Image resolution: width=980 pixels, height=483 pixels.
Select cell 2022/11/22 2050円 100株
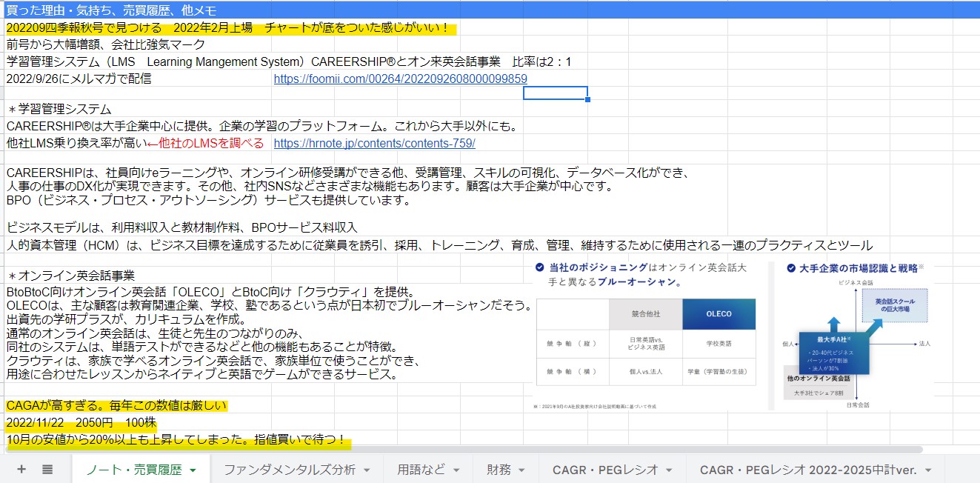81,423
